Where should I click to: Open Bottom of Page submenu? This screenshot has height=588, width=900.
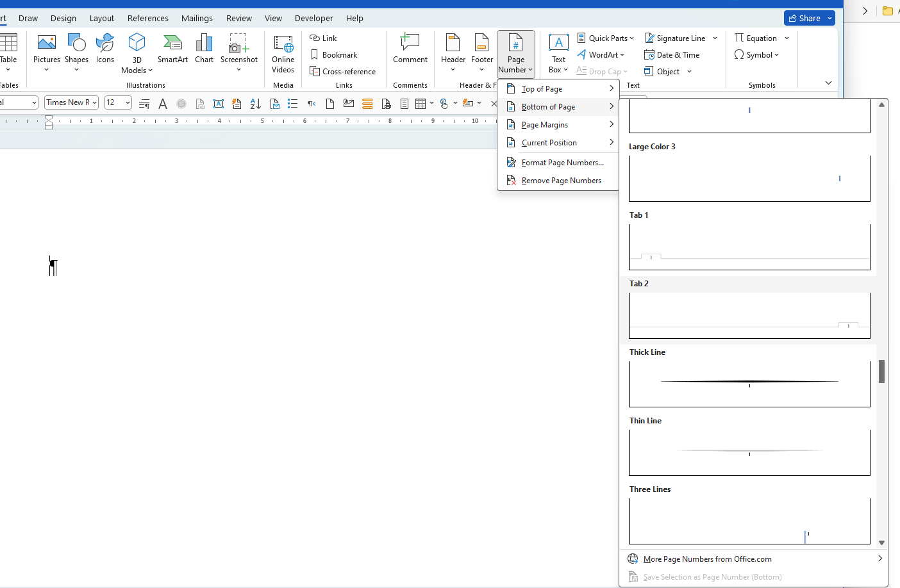558,107
